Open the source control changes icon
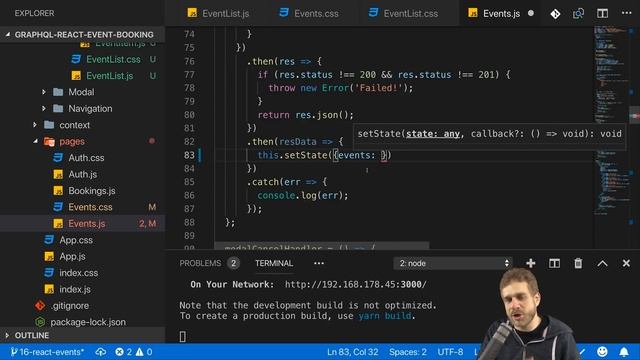This screenshot has width=640, height=360. pyautogui.click(x=555, y=13)
